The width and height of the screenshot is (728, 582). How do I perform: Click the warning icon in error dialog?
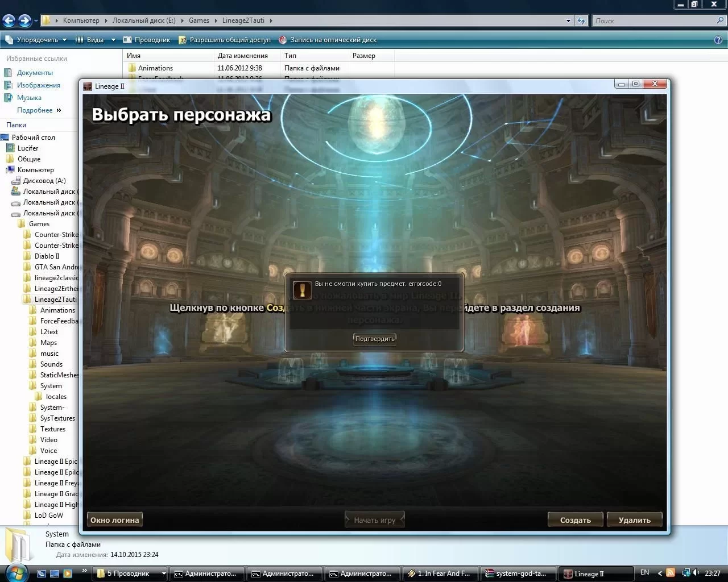(x=302, y=290)
